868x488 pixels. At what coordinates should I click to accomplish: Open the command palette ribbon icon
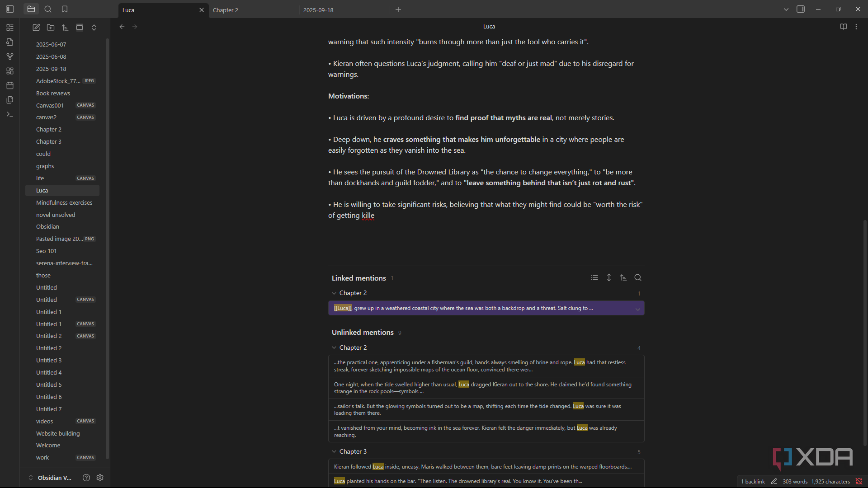pos(10,114)
